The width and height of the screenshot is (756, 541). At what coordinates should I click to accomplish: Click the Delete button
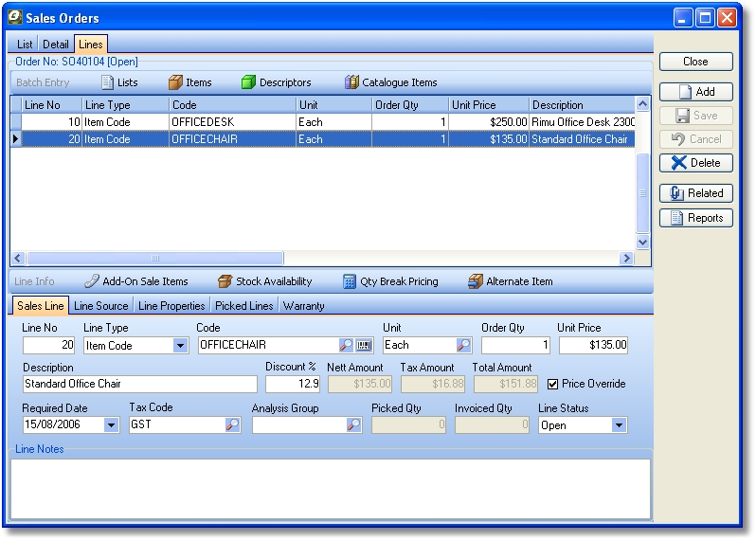tap(696, 163)
